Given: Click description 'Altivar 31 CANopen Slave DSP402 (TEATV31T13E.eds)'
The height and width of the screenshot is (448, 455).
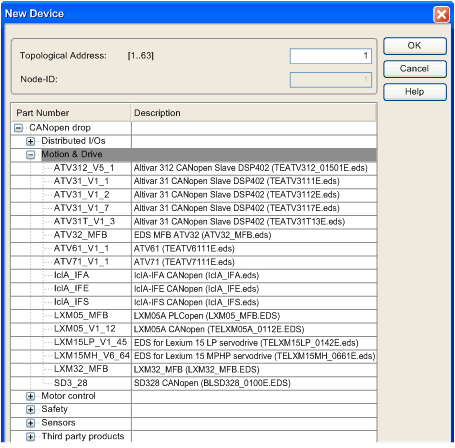Looking at the screenshot, I should [x=239, y=221].
